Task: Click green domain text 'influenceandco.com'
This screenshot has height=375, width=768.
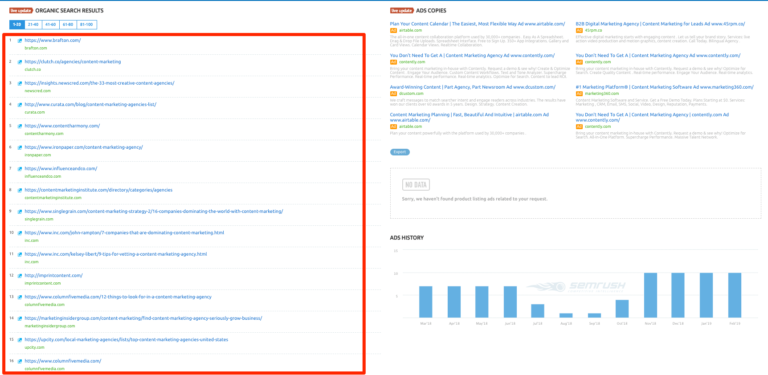Action: coord(43,176)
